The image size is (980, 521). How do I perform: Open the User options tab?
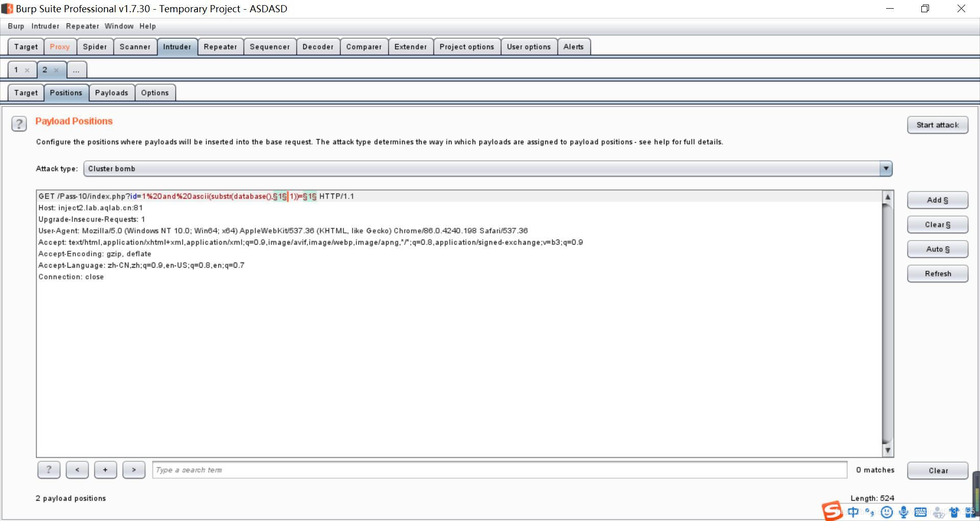(529, 46)
